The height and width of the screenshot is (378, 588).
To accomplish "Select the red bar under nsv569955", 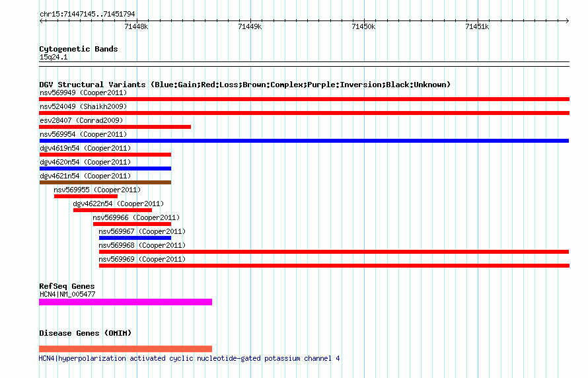I will click(x=86, y=196).
